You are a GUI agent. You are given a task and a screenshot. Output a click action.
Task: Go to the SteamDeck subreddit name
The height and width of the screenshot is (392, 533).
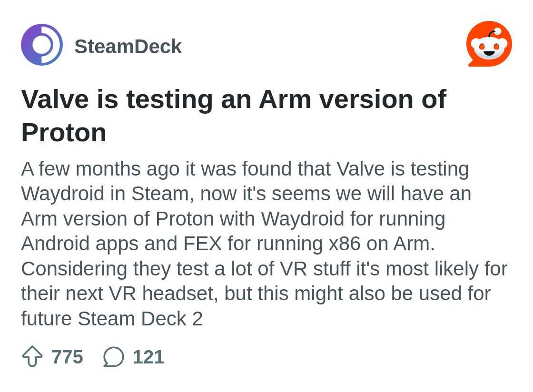coord(128,46)
